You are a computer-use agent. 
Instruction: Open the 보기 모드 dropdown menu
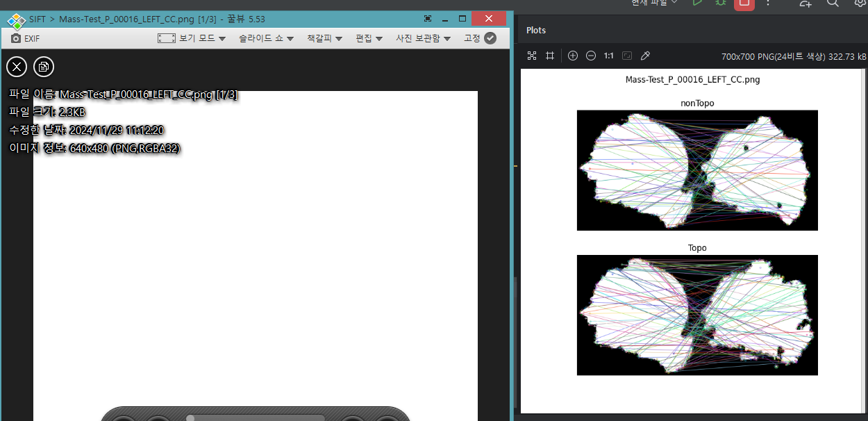click(x=192, y=38)
